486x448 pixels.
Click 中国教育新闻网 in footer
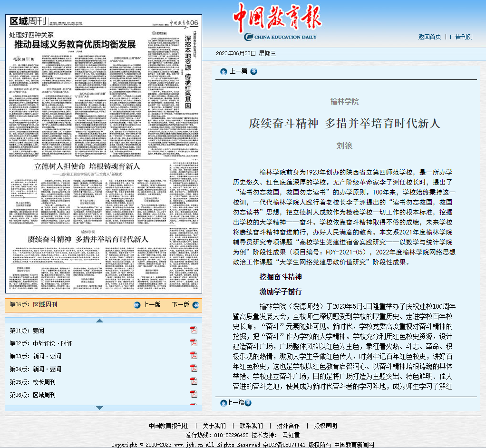(354, 445)
